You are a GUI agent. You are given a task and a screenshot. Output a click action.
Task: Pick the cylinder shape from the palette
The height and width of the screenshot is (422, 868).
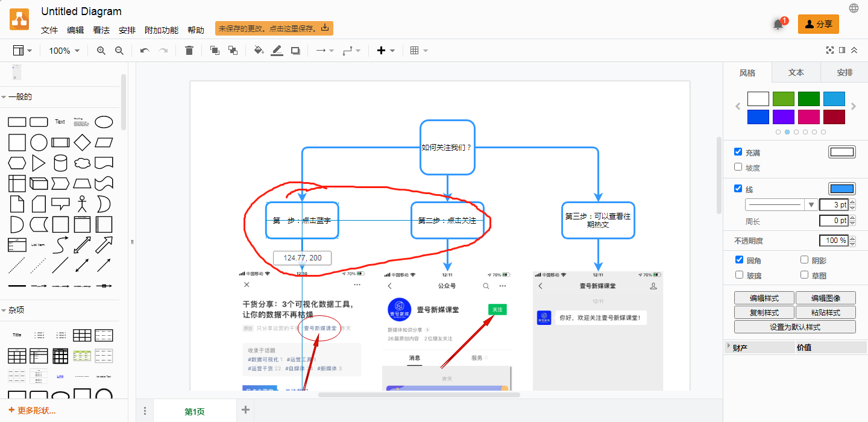pos(60,163)
